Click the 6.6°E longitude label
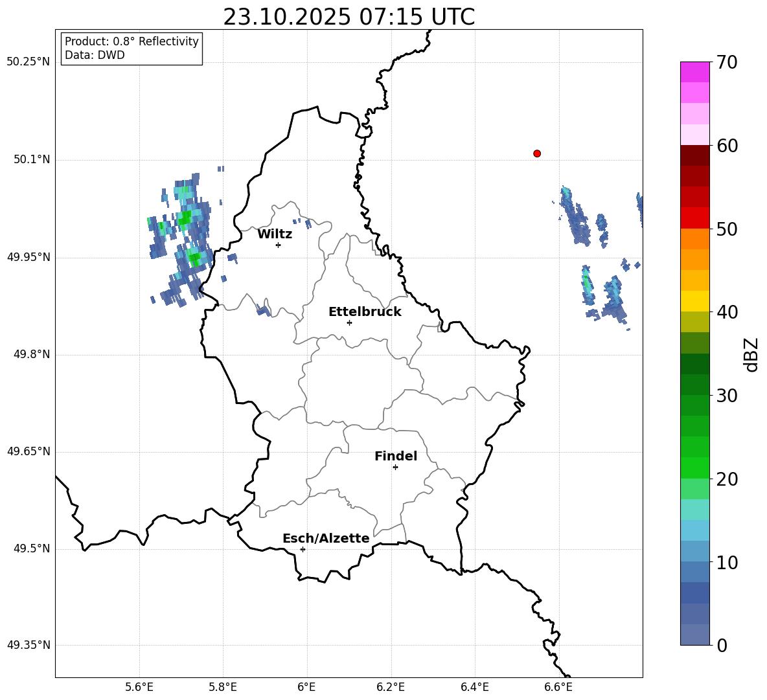The width and height of the screenshot is (767, 700). click(x=558, y=687)
